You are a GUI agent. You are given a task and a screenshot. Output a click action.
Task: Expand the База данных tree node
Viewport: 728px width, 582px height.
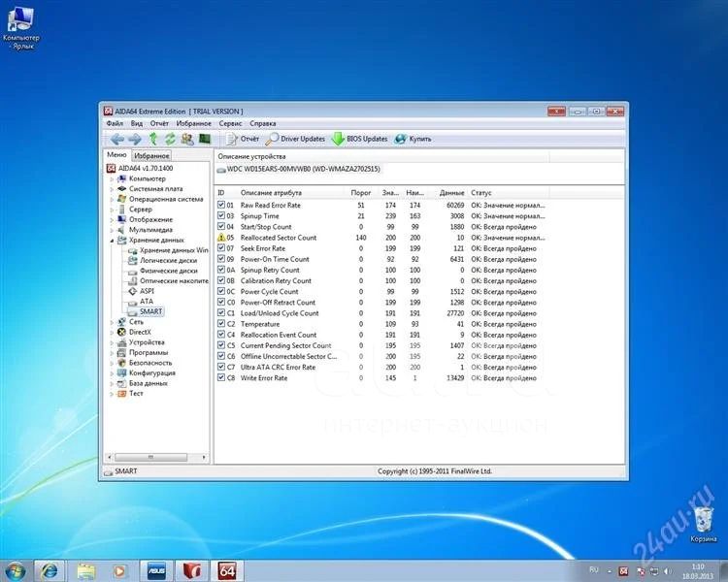click(112, 383)
